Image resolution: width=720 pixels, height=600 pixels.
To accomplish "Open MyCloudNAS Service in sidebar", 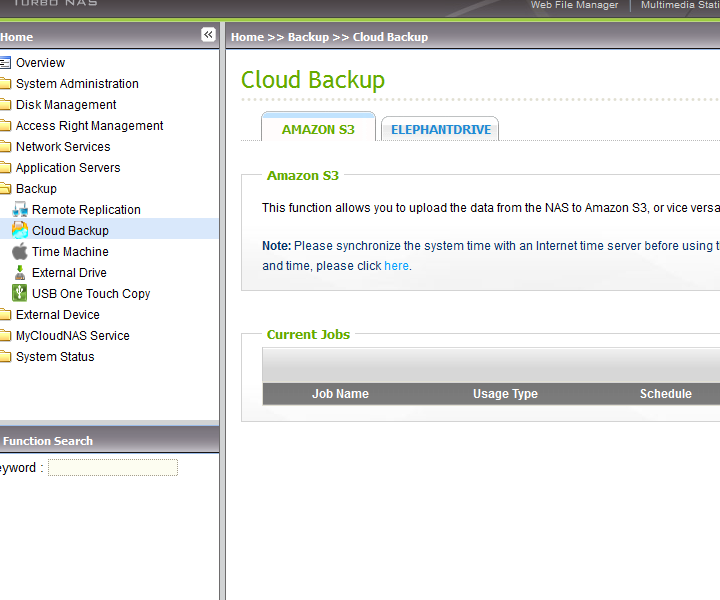I will 72,336.
